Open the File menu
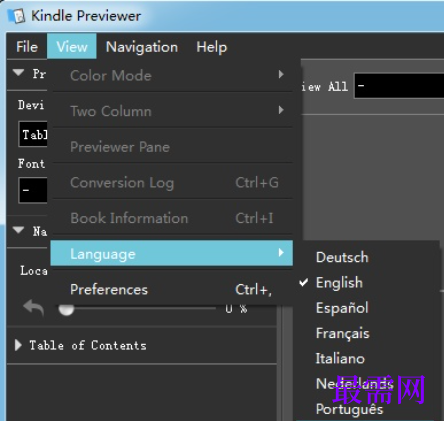This screenshot has height=421, width=444. click(x=27, y=47)
